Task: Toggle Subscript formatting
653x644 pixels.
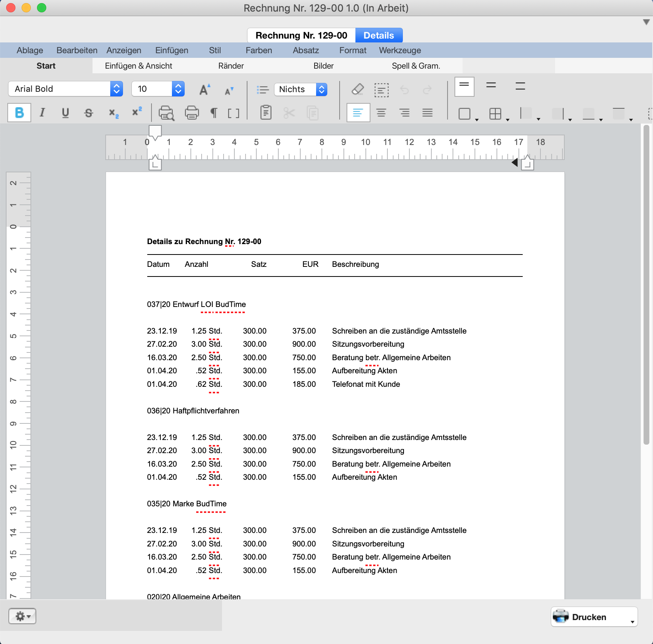Action: [113, 113]
